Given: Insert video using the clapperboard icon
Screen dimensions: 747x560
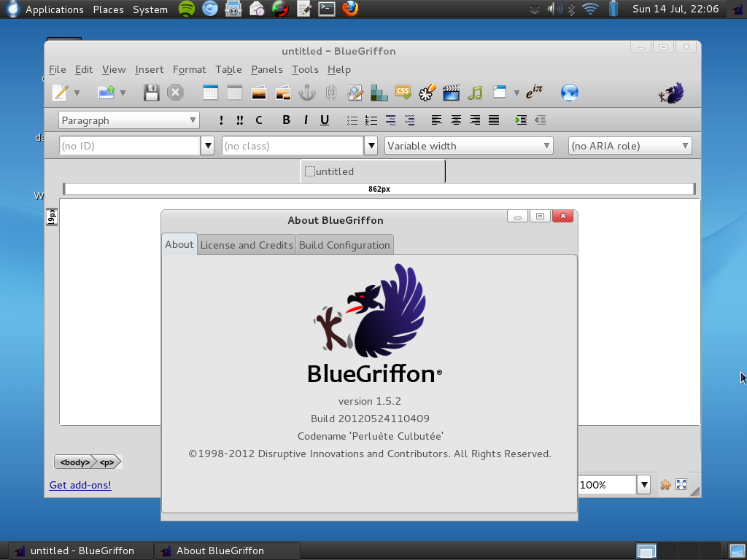Looking at the screenshot, I should pyautogui.click(x=451, y=93).
